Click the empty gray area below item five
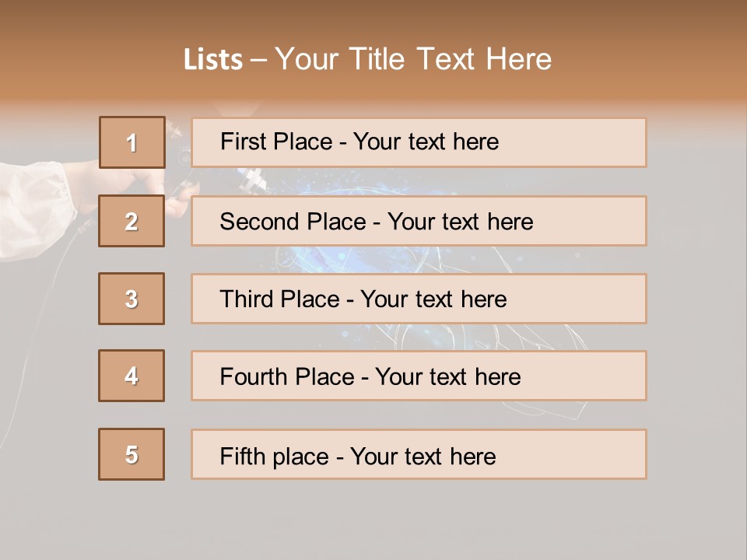 pyautogui.click(x=373, y=517)
